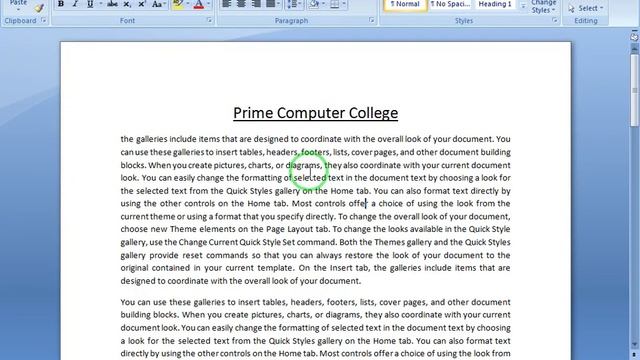Apply the text highlight color
The image size is (640, 360).
[x=178, y=4]
